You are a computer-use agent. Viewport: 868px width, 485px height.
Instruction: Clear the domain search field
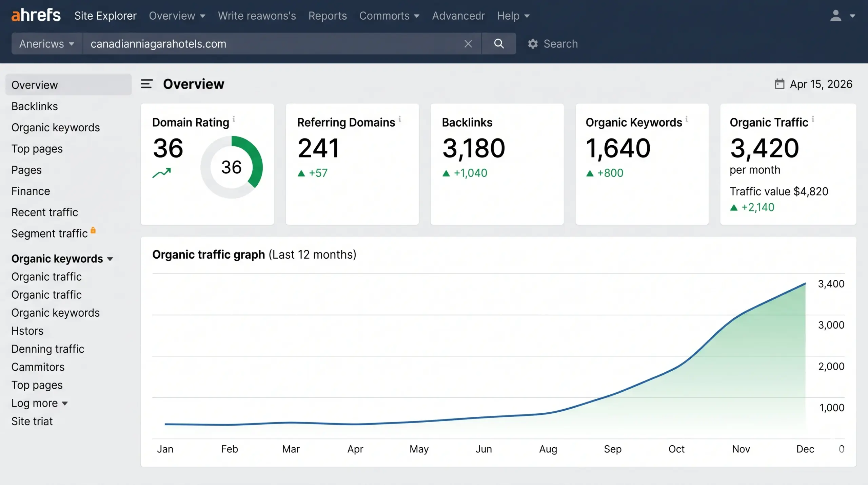point(468,44)
